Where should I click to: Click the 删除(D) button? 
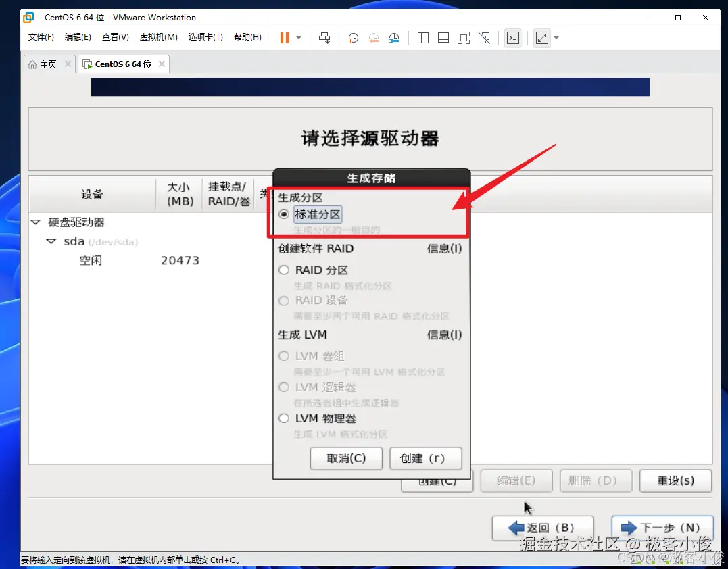click(596, 481)
